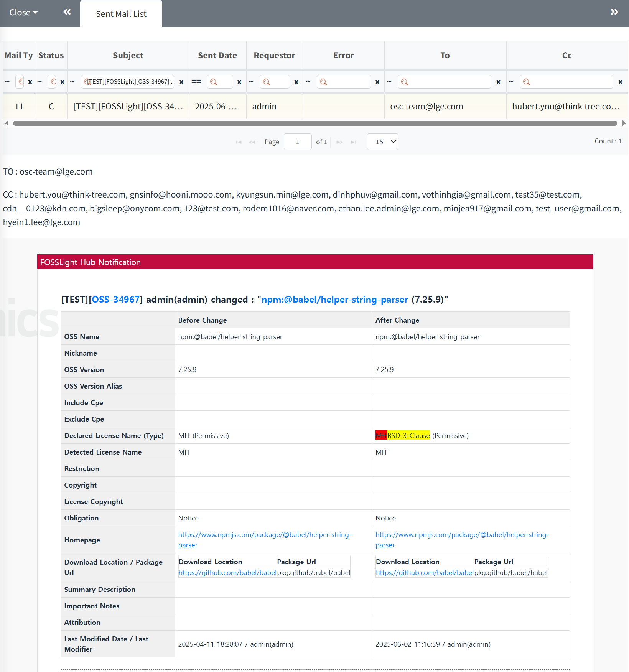Open the Before Change github.com/babel/babel link
Image resolution: width=629 pixels, height=672 pixels.
pyautogui.click(x=227, y=573)
